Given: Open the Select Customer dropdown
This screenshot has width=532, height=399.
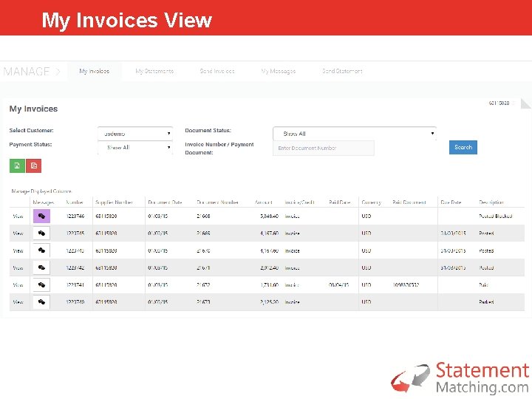Looking at the screenshot, I should coord(135,134).
